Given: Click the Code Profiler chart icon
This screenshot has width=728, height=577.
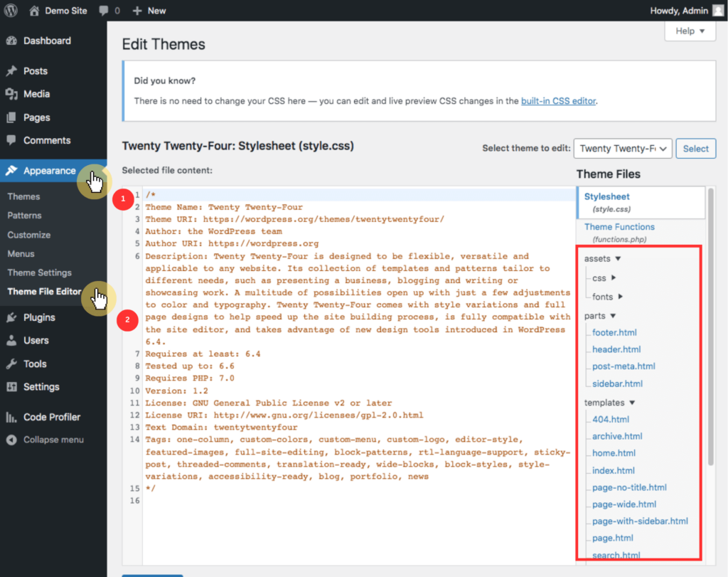Looking at the screenshot, I should (11, 417).
